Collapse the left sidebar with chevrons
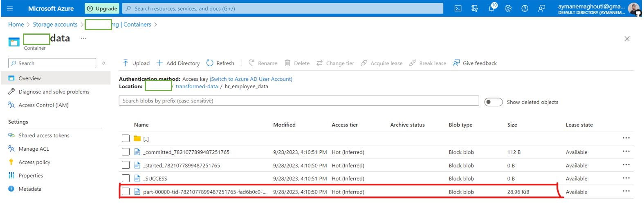The width and height of the screenshot is (644, 205). click(x=104, y=63)
